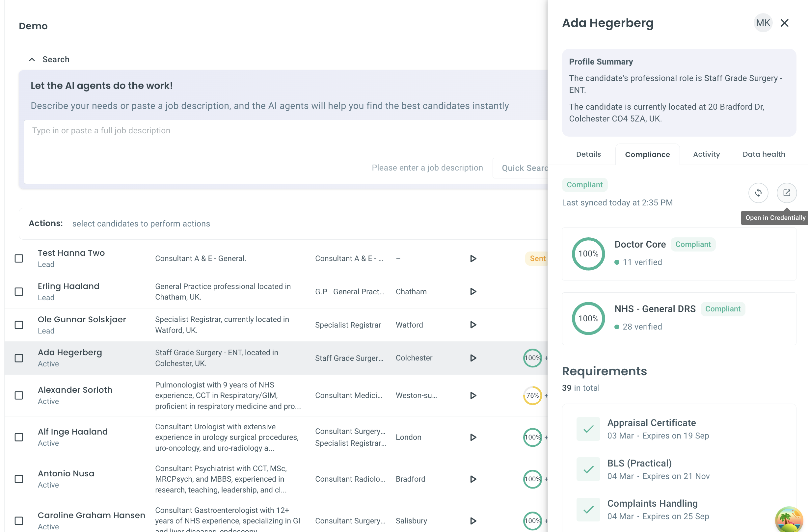Open the Data health tab

tap(764, 154)
